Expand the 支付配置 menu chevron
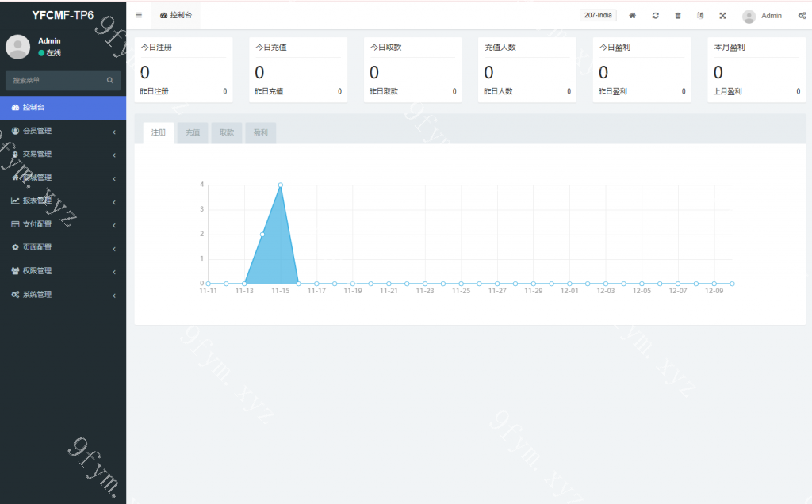 [x=114, y=225]
